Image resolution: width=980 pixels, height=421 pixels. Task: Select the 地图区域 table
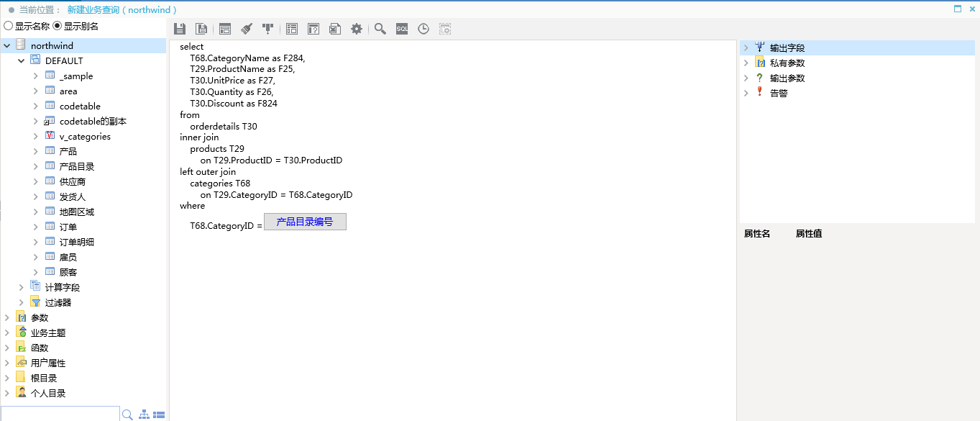pyautogui.click(x=77, y=212)
